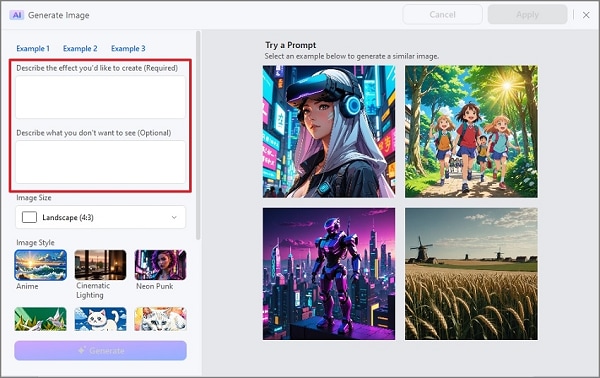Choose the purple robot over city example
Screen dimensions: 600x378
[329, 274]
